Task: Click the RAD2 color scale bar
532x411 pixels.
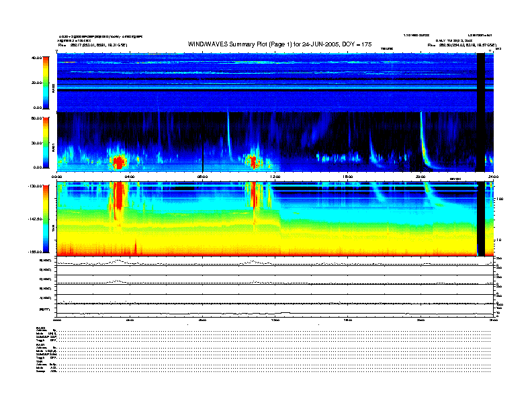Action: (46, 83)
